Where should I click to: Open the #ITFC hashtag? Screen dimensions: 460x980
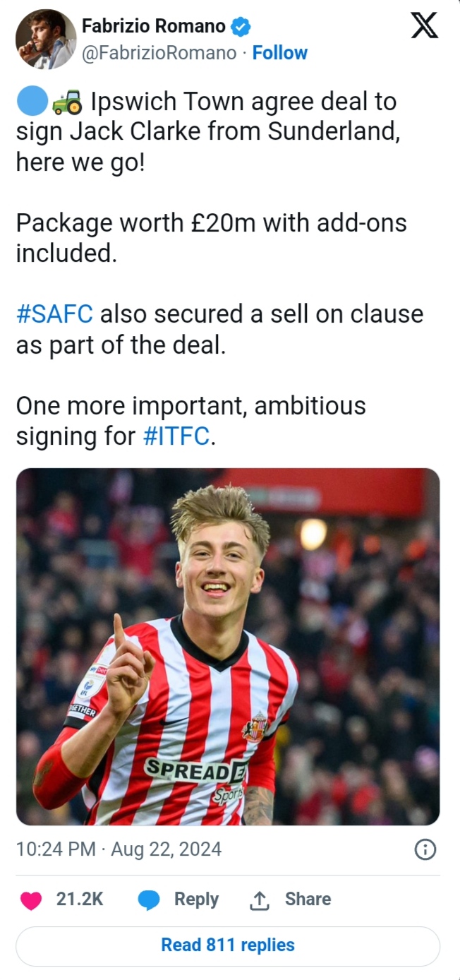176,436
